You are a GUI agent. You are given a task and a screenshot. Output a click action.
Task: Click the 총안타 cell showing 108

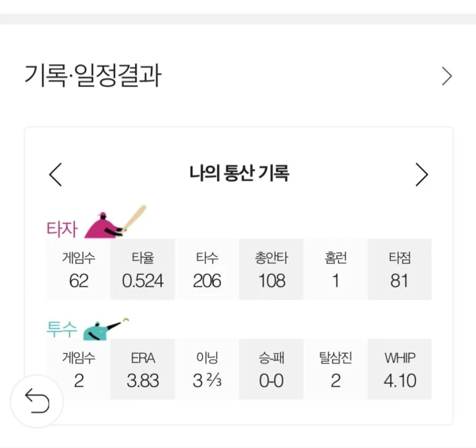tap(272, 269)
